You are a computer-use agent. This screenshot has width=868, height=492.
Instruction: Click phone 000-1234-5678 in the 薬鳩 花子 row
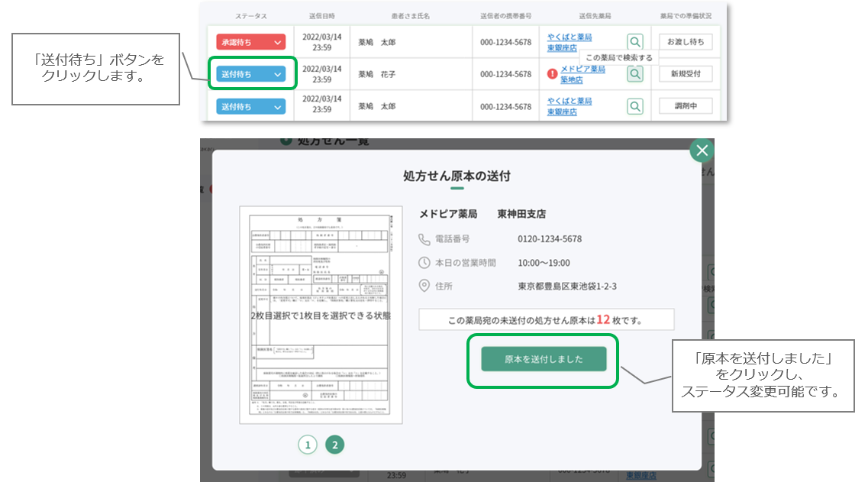click(x=505, y=74)
